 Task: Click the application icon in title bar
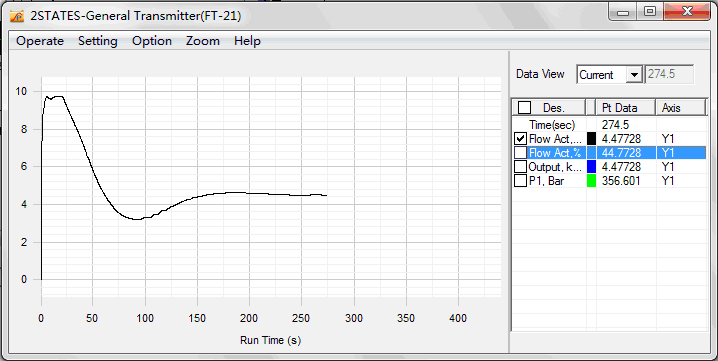point(16,16)
